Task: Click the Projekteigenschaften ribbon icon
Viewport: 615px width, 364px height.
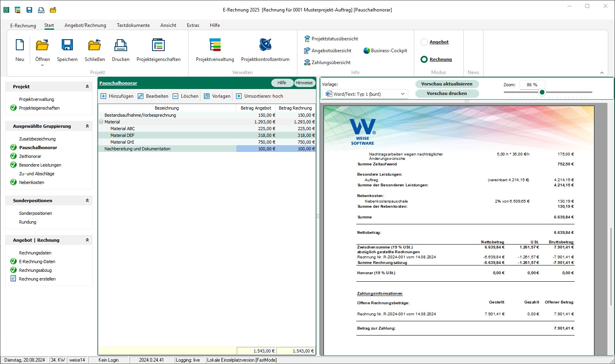Action: [158, 45]
